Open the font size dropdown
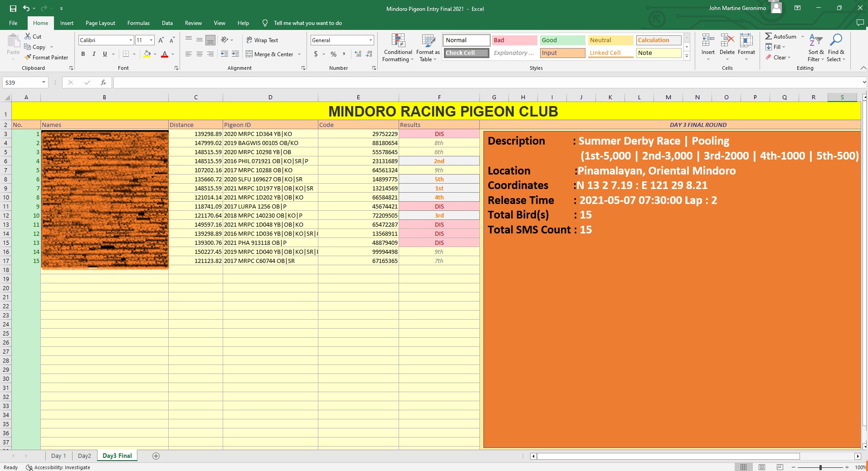The height and width of the screenshot is (471, 868). point(151,40)
